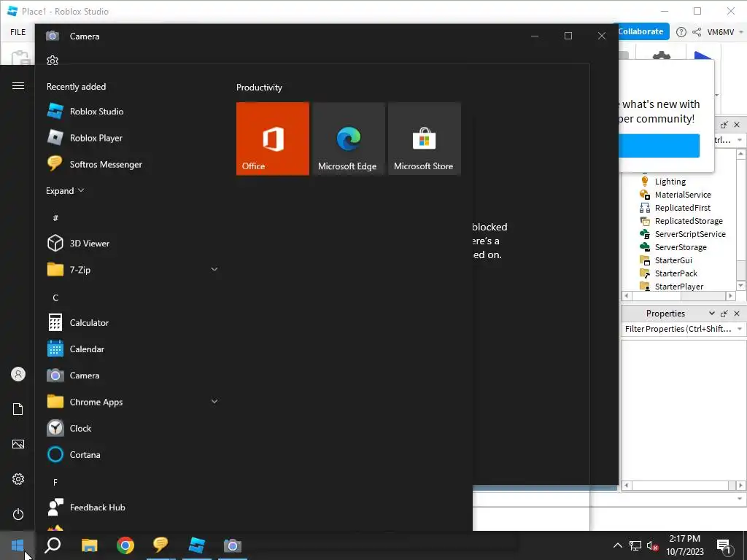
Task: Undock the Properties panel
Action: 724,314
